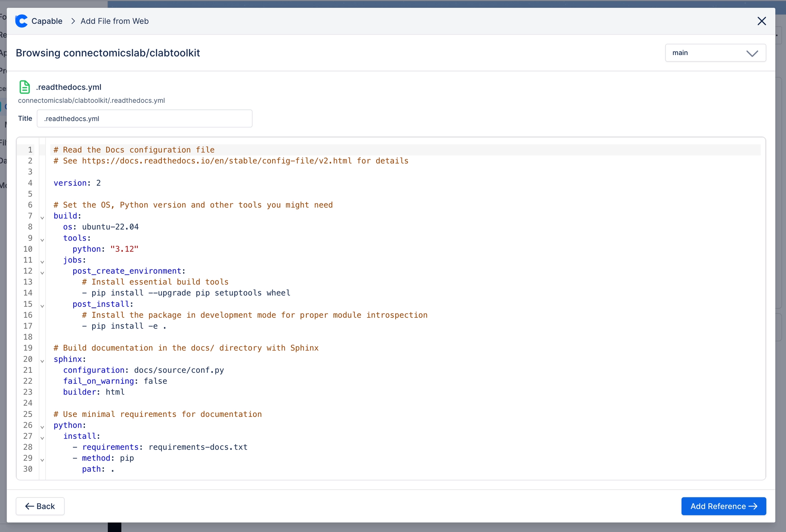Click the "# Build documentation in the docs/" comment
The width and height of the screenshot is (786, 532).
tap(186, 348)
